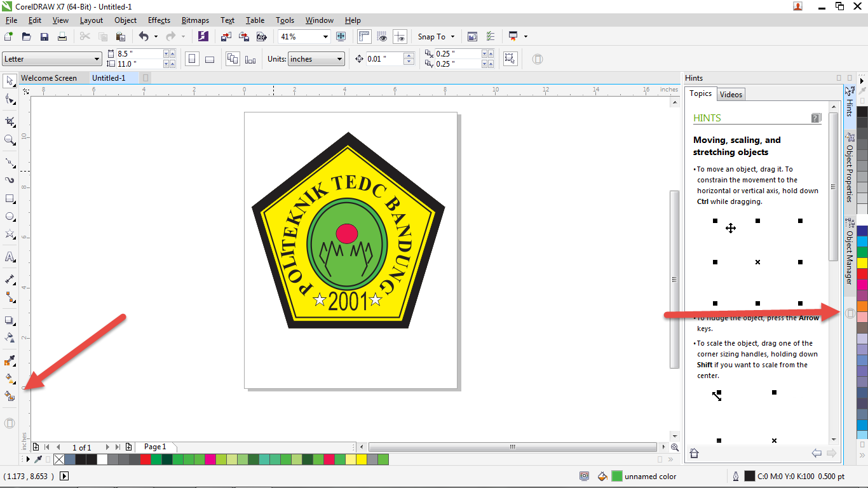
Task: Pick the yellow swatch in right palette
Action: pyautogui.click(x=862, y=263)
